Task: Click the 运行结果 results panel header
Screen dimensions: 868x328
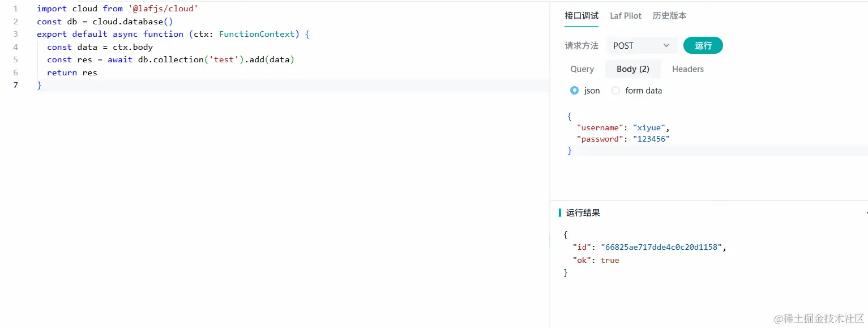Action: click(x=584, y=212)
